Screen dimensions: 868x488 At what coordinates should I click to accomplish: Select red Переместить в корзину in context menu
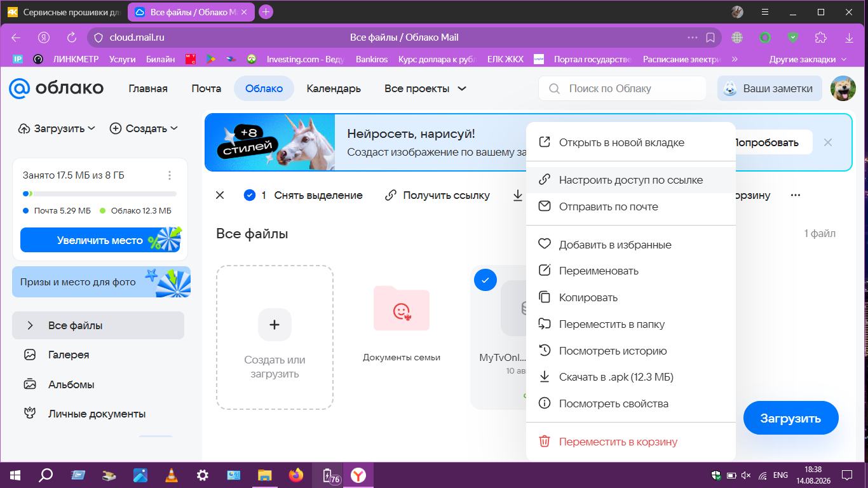click(x=631, y=442)
